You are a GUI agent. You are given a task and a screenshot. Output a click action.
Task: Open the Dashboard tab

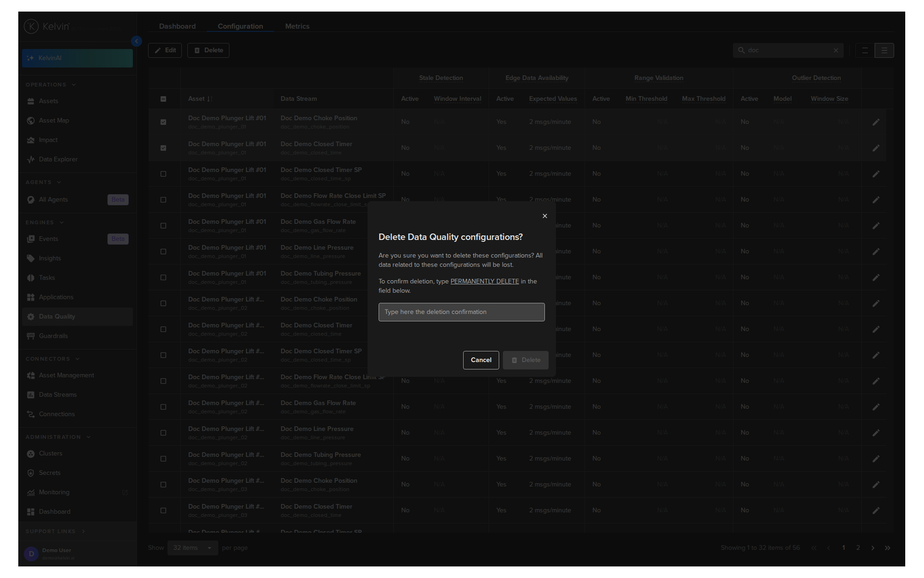[177, 26]
